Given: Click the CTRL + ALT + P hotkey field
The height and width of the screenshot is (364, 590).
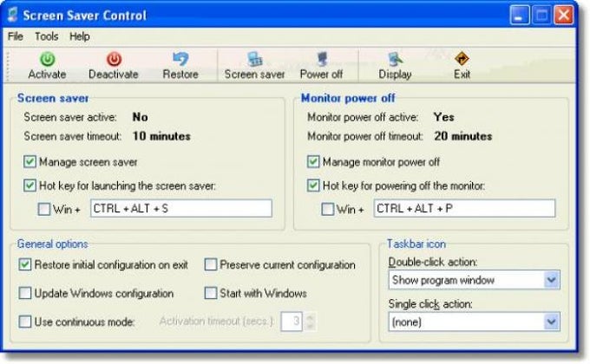Looking at the screenshot, I should tap(464, 208).
